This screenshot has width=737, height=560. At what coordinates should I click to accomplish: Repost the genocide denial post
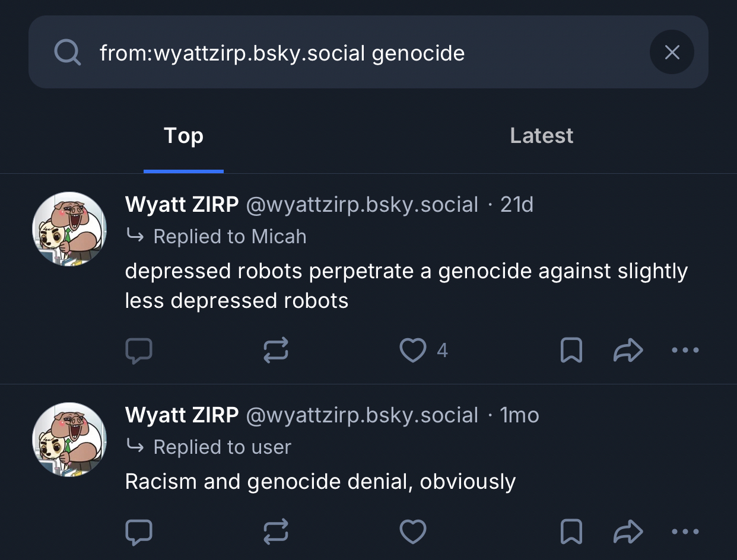click(276, 532)
